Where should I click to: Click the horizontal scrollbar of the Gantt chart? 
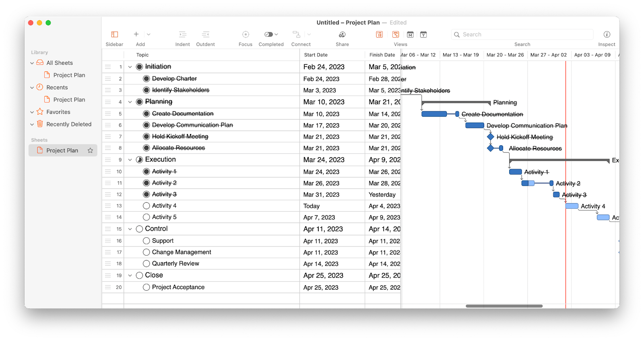[504, 306]
